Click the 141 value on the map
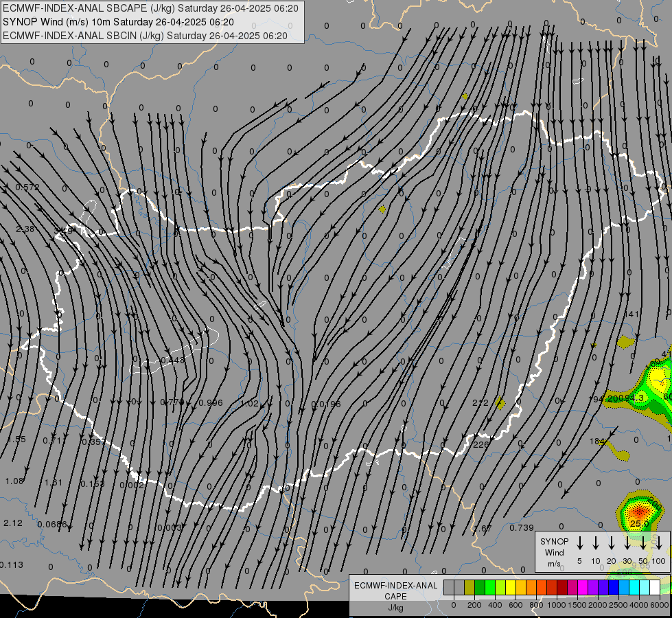The width and height of the screenshot is (672, 618). coord(632,314)
